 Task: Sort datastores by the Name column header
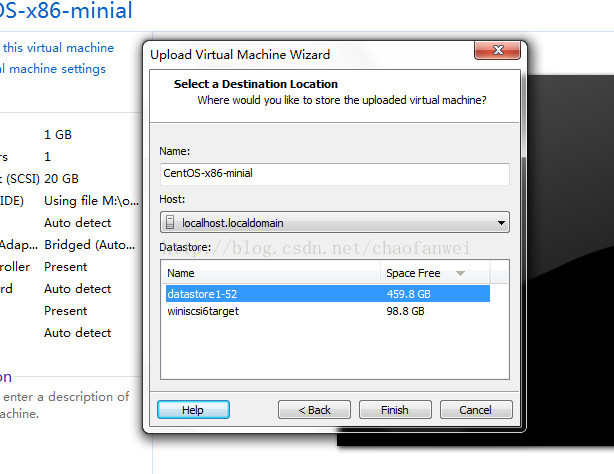click(x=271, y=273)
